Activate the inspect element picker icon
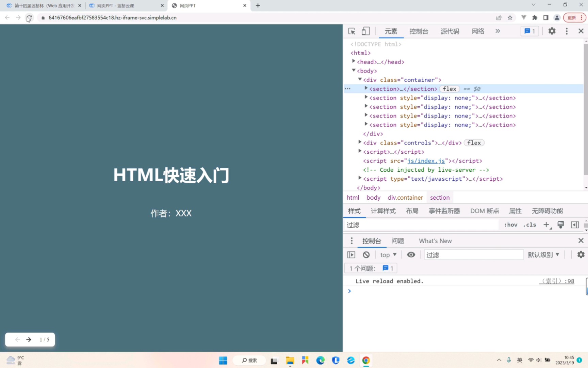The image size is (588, 368). click(x=352, y=31)
